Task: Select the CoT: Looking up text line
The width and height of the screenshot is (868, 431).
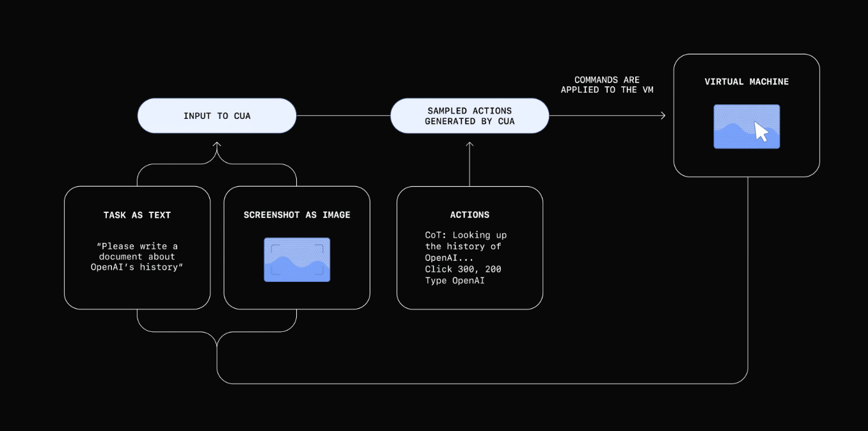Action: 466,235
